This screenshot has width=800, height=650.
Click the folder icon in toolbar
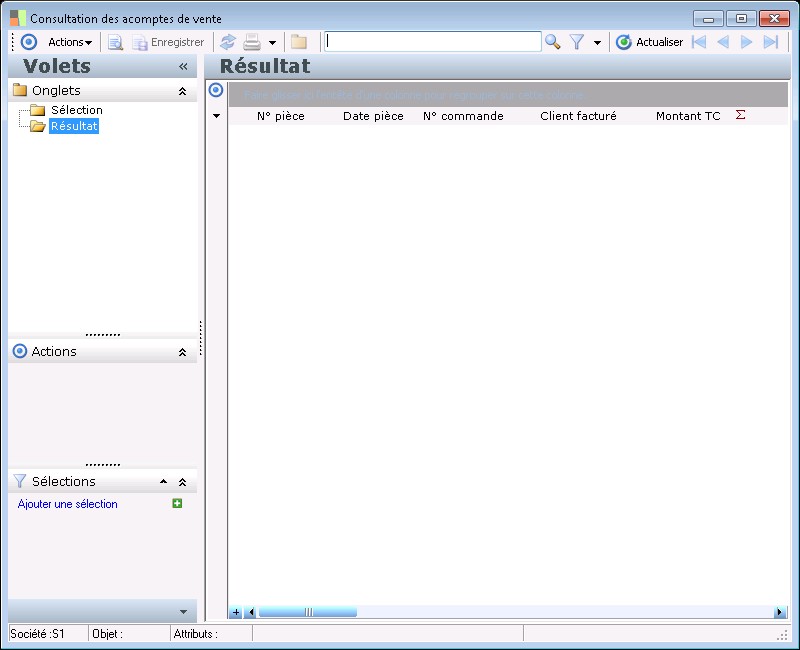(x=299, y=42)
